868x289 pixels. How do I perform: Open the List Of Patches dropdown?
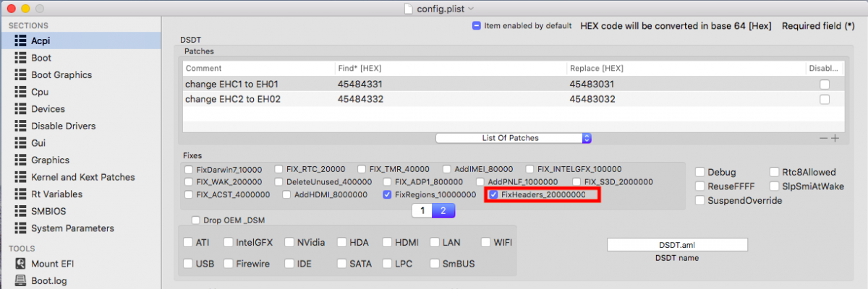pos(514,138)
